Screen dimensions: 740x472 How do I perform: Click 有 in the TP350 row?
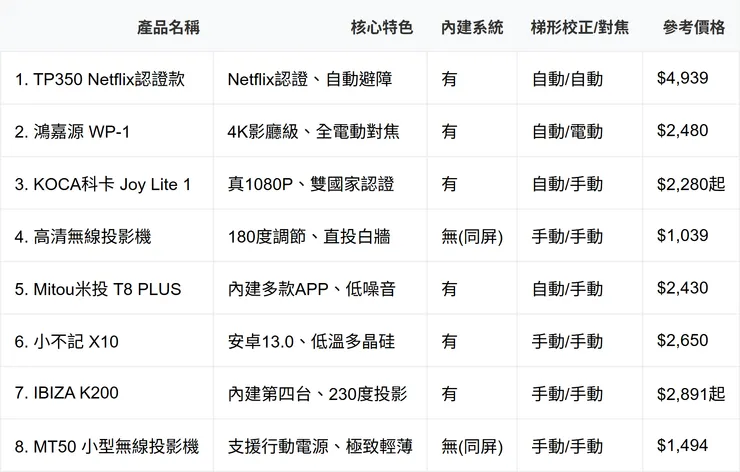(449, 79)
